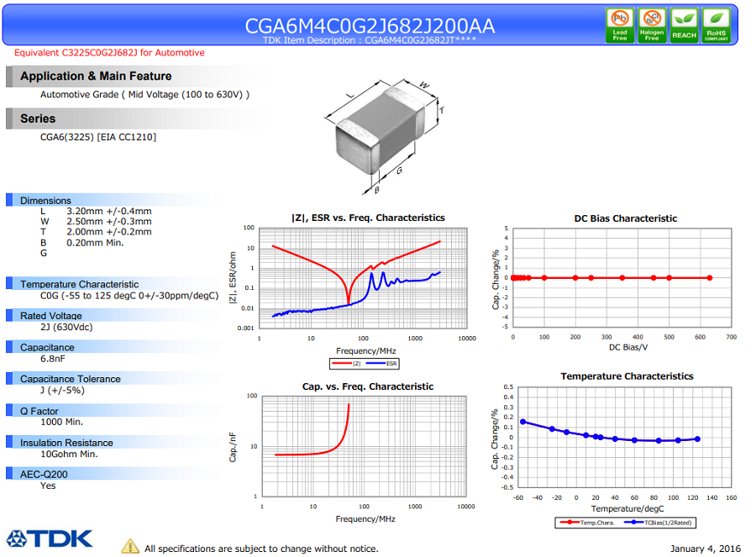Select L dimension 3.20mm +/-0.4mm
The width and height of the screenshot is (756, 557).
tap(97, 211)
